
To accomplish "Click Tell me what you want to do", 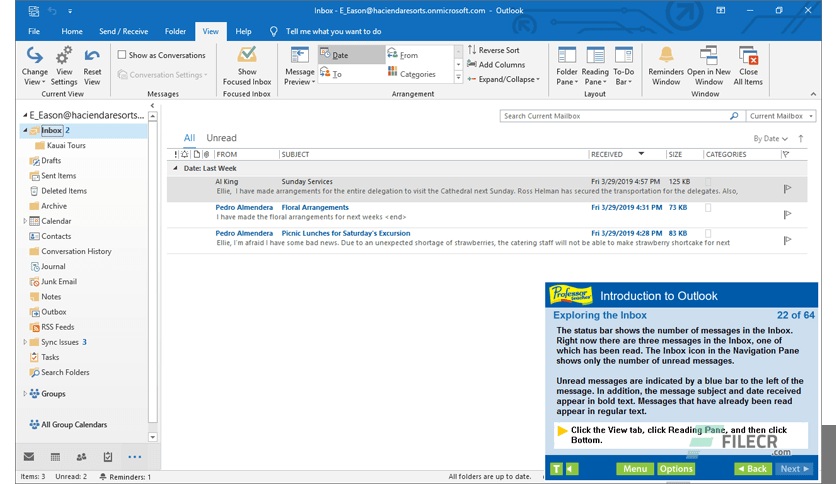I will coord(333,31).
